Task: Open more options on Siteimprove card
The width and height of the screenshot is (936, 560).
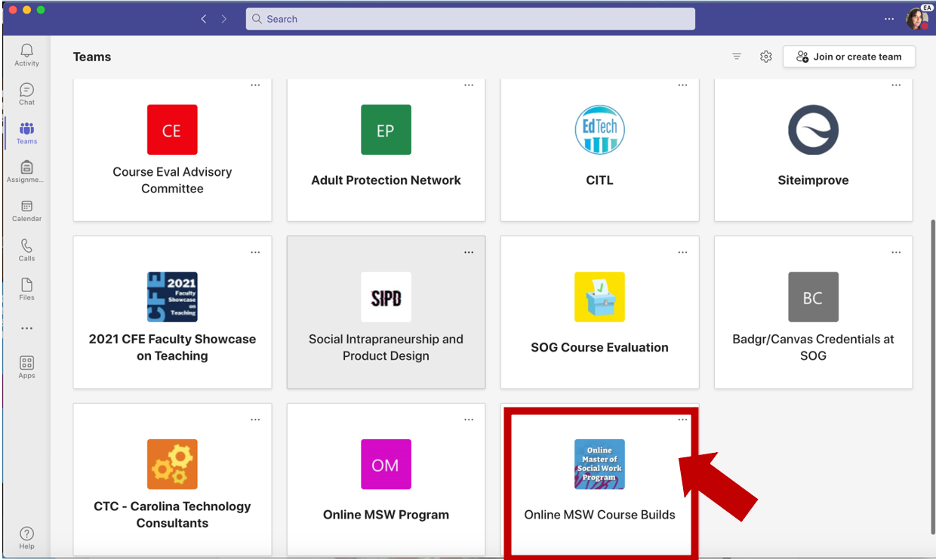Action: (896, 85)
